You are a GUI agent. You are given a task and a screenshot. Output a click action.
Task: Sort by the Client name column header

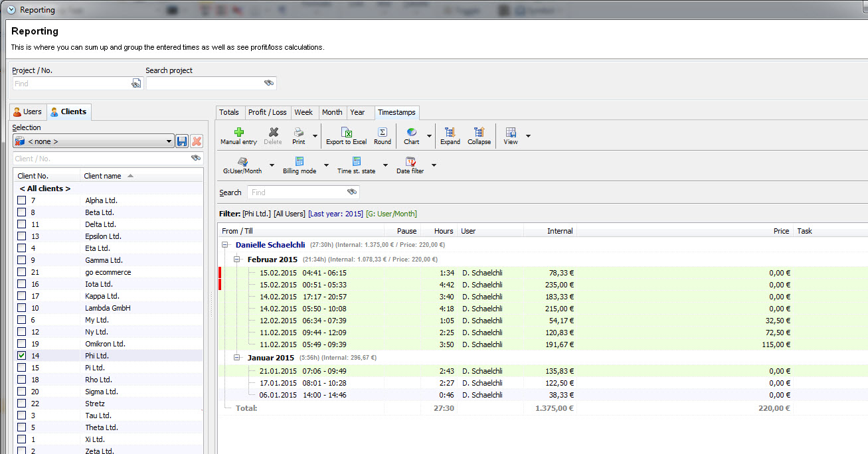[x=103, y=176]
